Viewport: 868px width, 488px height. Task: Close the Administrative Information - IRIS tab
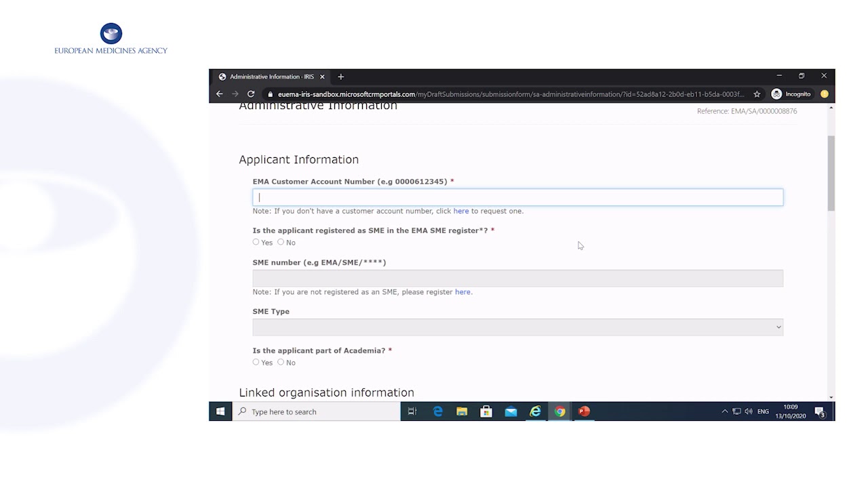click(322, 77)
